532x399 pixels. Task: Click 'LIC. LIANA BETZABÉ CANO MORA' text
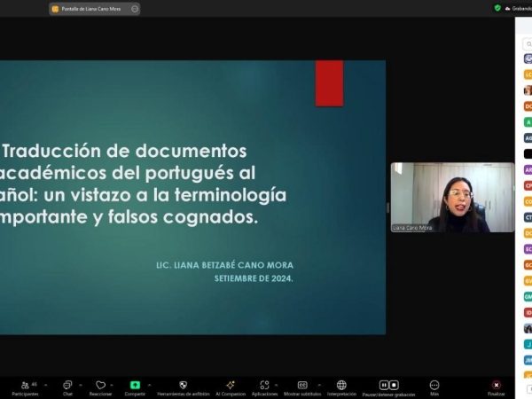(224, 265)
